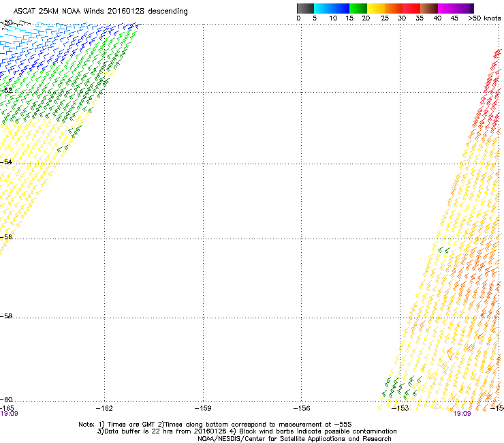Click the 'Times are GMT' note line

(x=215, y=425)
